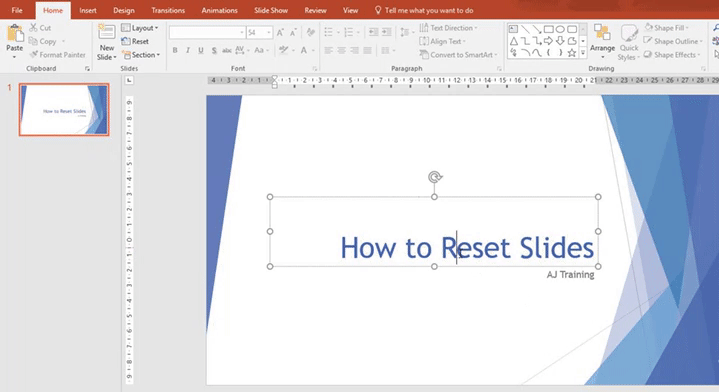Click the rotate handle above the title box
The width and height of the screenshot is (719, 392).
click(435, 177)
